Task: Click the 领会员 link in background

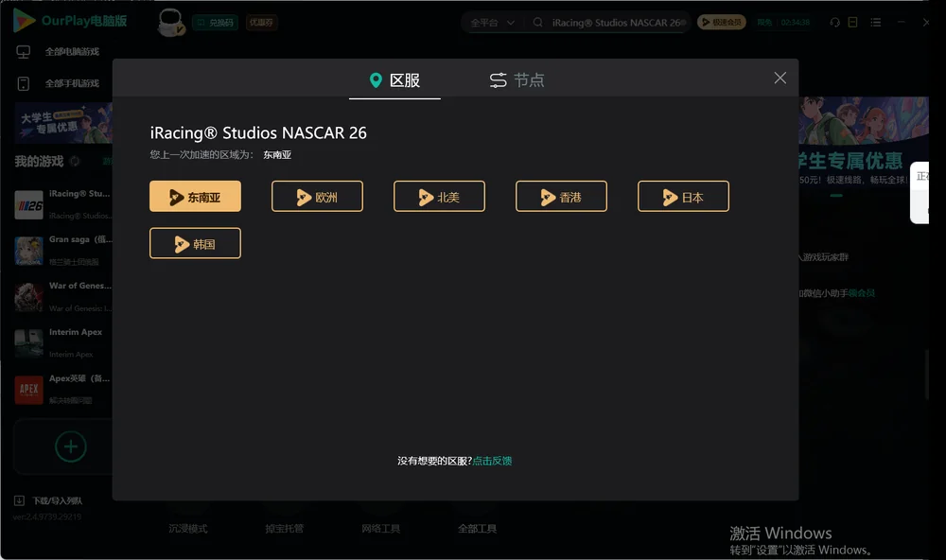Action: click(x=862, y=293)
